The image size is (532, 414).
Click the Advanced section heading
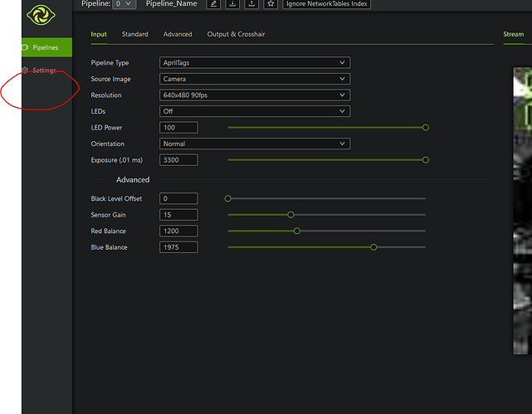(133, 180)
